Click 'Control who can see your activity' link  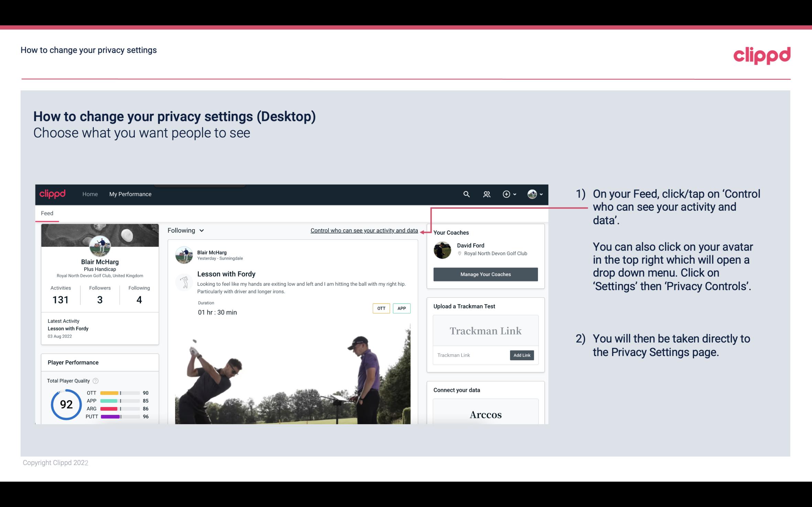[x=364, y=230]
